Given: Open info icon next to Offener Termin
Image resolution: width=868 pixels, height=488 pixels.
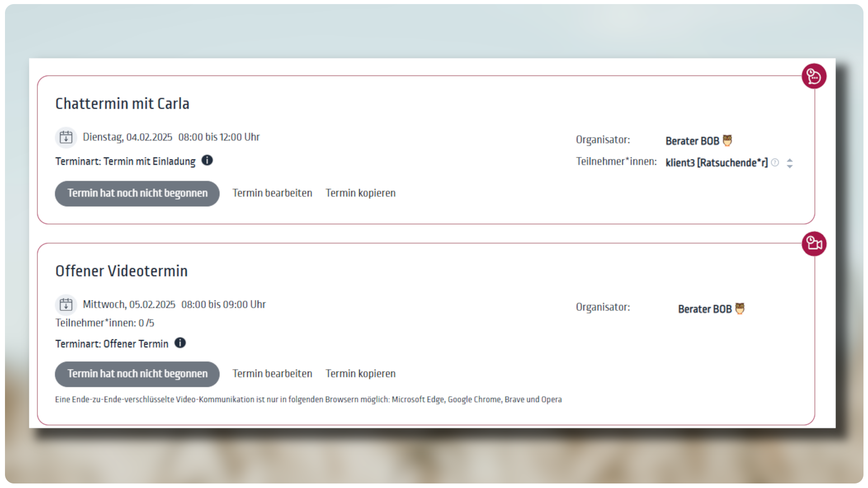Looking at the screenshot, I should click(x=180, y=343).
